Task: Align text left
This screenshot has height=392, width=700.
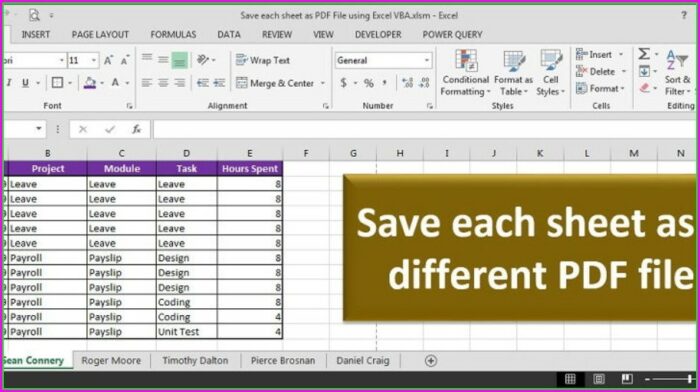Action: 147,83
